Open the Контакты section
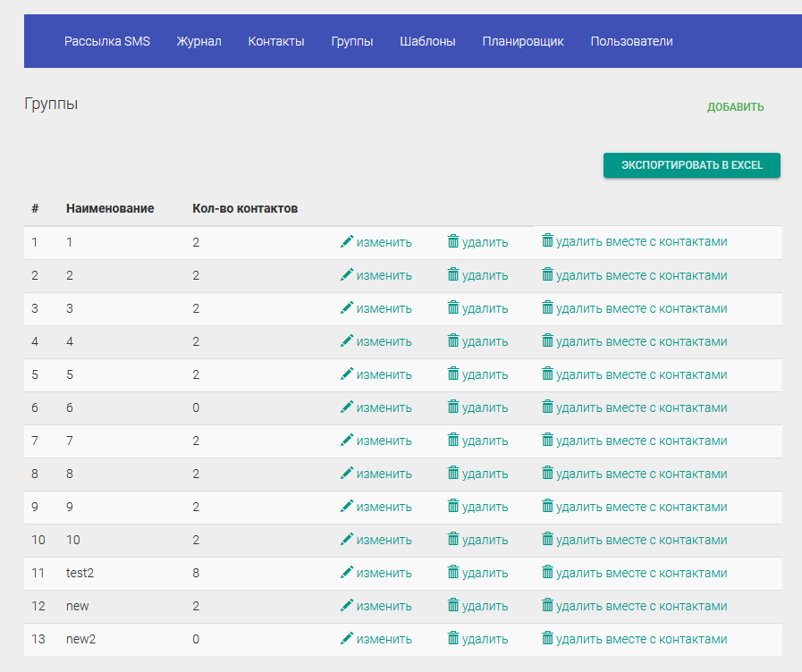The height and width of the screenshot is (672, 802). tap(276, 41)
